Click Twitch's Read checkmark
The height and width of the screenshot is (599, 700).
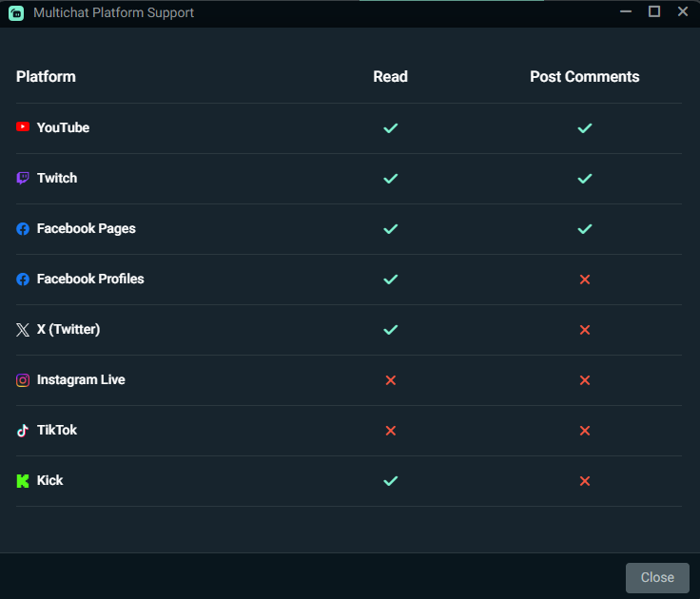[391, 179]
